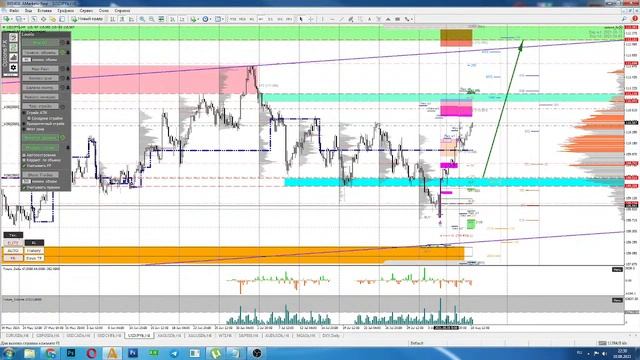Screen dimensions: 640x360
Task: Open the dropdown arrow beside Profiles icon
Action: click(24, 19)
